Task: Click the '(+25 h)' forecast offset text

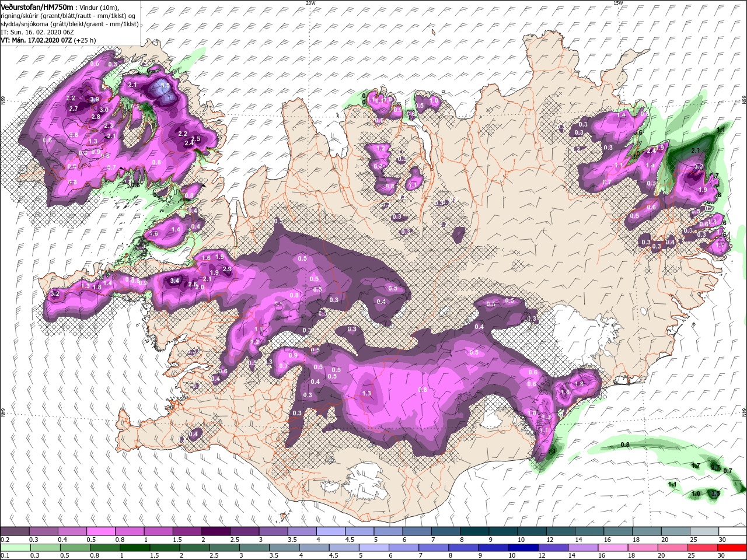Action: point(85,40)
